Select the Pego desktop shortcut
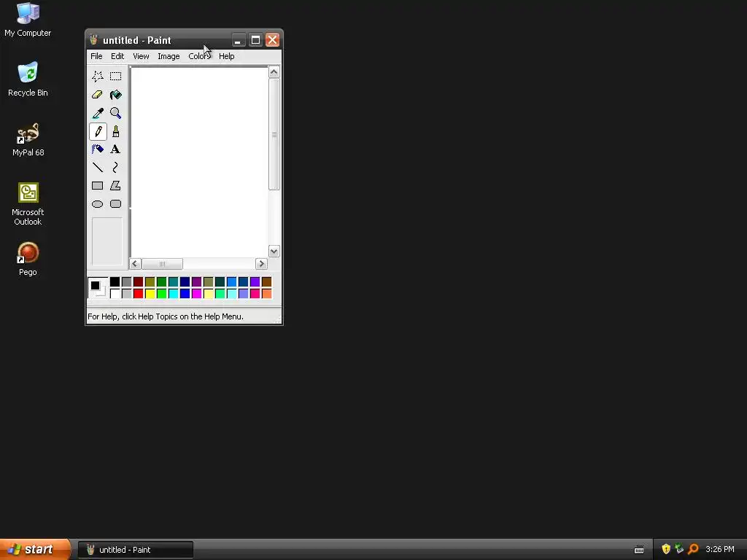Screen dimensions: 747x560 tap(28, 259)
